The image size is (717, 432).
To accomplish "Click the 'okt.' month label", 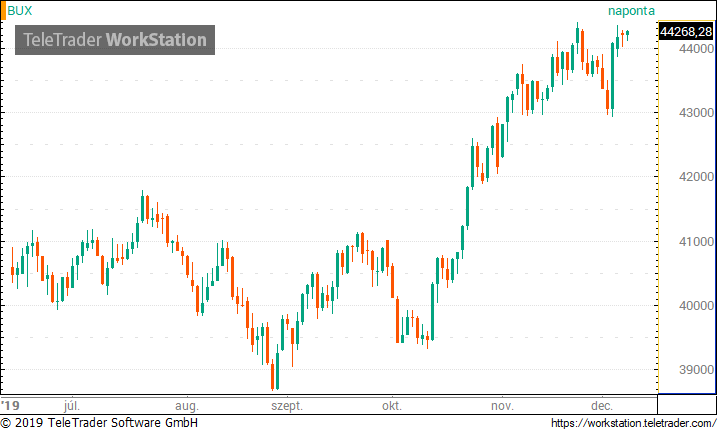I will click(392, 405).
